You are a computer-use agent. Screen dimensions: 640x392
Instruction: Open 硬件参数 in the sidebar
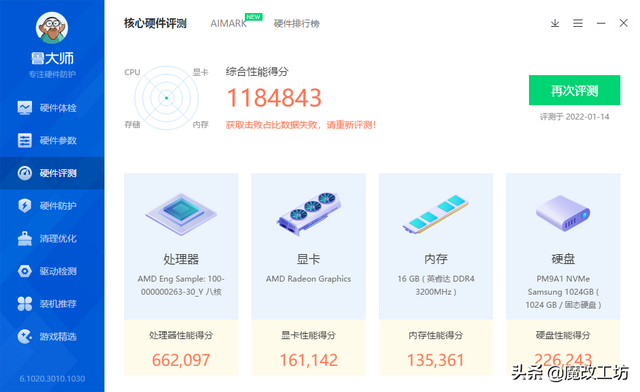click(52, 140)
